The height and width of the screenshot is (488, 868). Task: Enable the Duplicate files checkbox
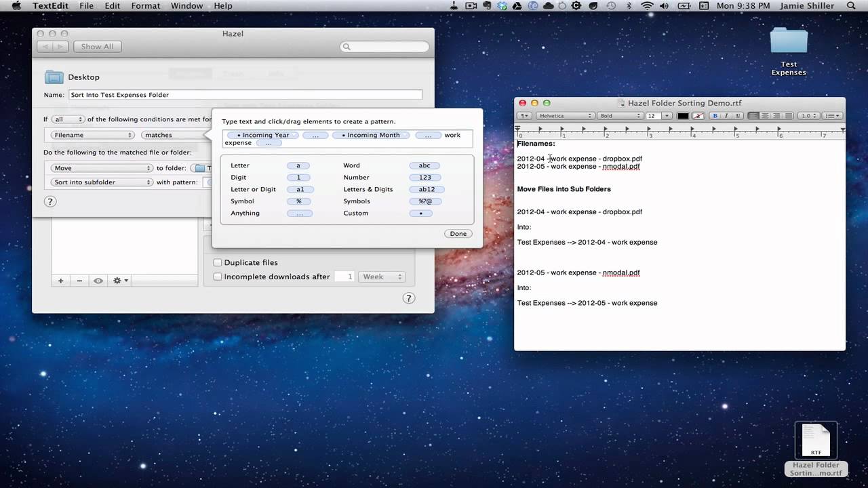pyautogui.click(x=218, y=262)
